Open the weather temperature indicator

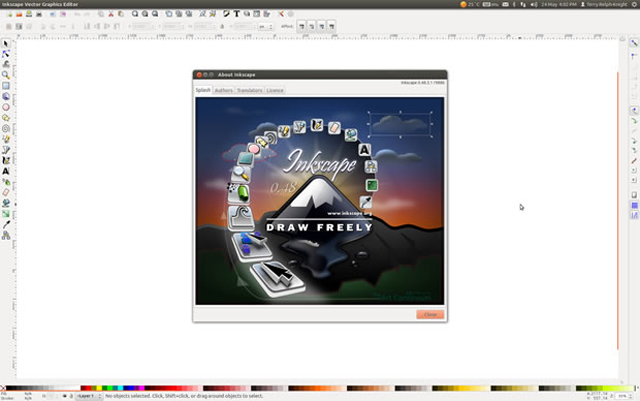pos(469,4)
